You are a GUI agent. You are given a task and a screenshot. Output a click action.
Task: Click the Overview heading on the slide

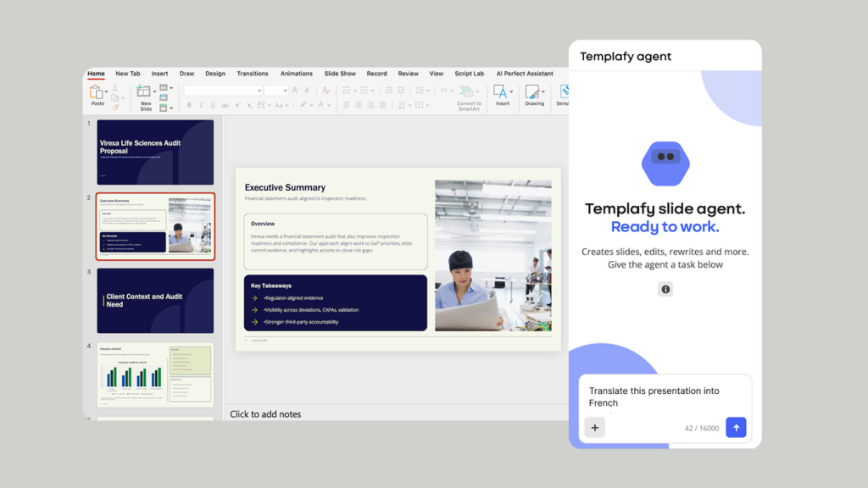[263, 224]
